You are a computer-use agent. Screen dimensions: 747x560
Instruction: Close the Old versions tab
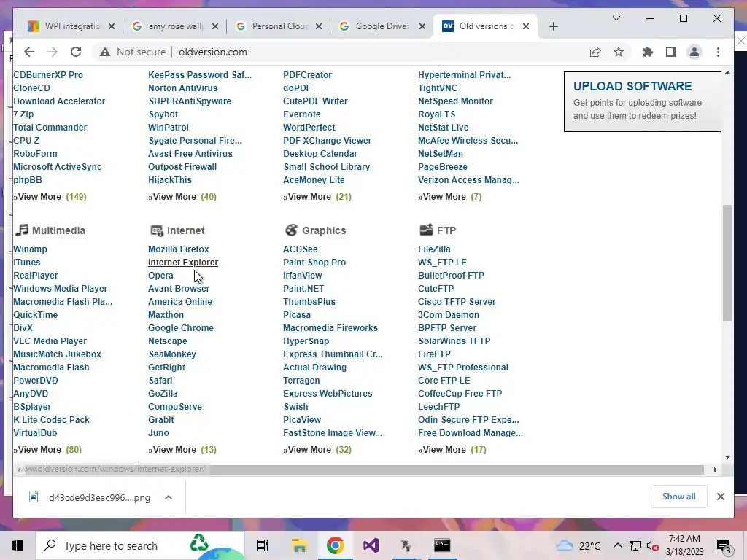[526, 26]
